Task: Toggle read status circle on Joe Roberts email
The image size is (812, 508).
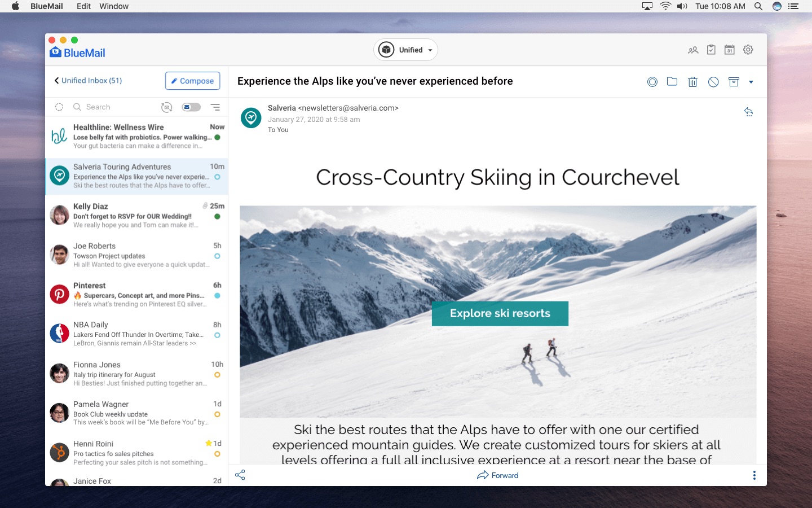Action: 217,256
